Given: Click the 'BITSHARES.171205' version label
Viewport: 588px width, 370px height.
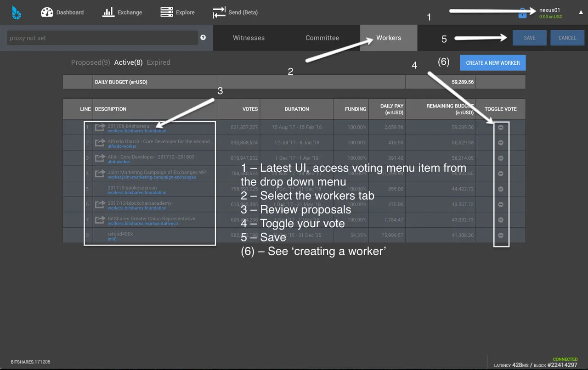Looking at the screenshot, I should coord(31,362).
